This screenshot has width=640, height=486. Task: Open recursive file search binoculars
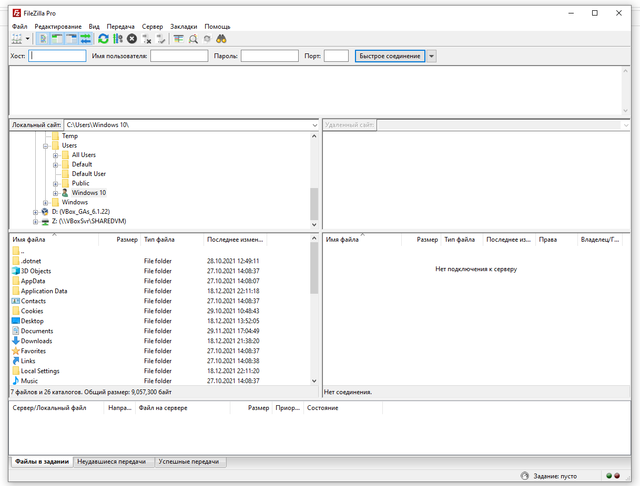coord(221,39)
